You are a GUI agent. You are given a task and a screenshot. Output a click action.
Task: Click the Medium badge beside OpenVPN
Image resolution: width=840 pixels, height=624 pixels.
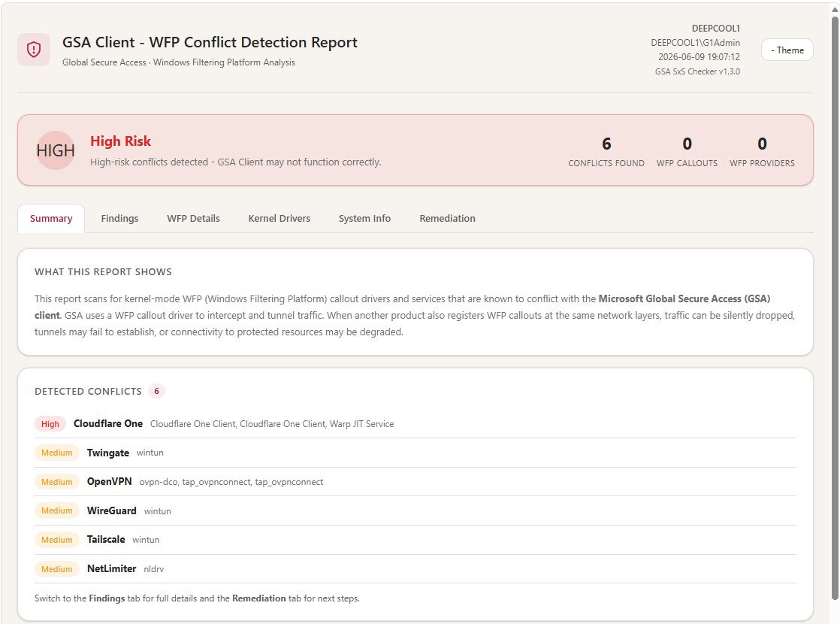57,482
